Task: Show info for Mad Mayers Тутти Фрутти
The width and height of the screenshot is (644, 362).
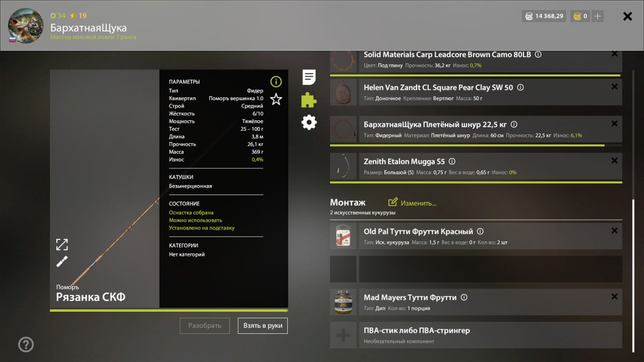Action: pos(464,297)
